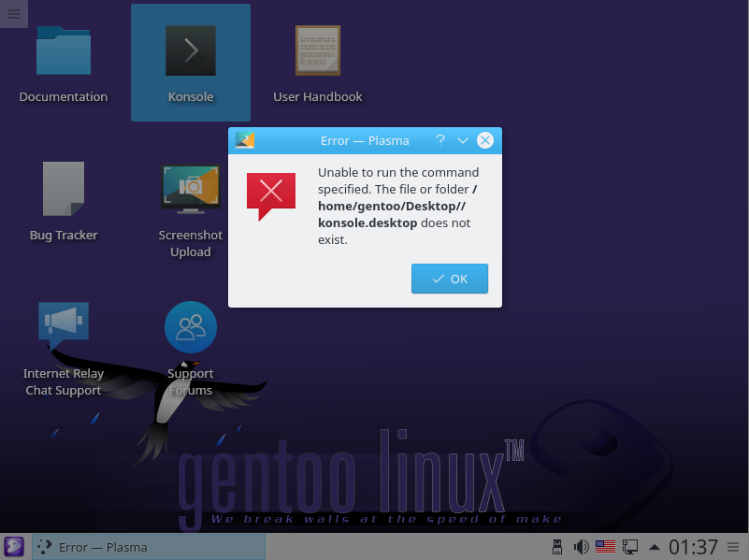
Task: Close the Error — Plasma dialog
Action: [485, 140]
